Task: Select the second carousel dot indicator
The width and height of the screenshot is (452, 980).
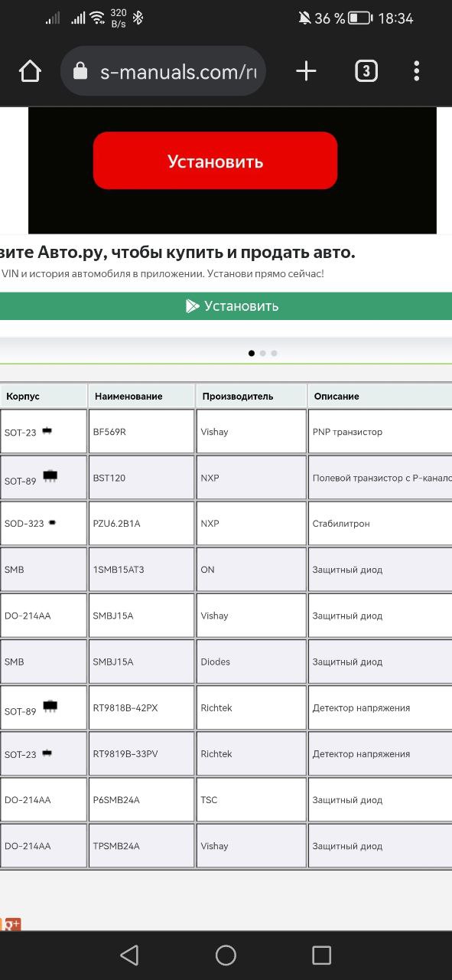Action: pyautogui.click(x=263, y=353)
